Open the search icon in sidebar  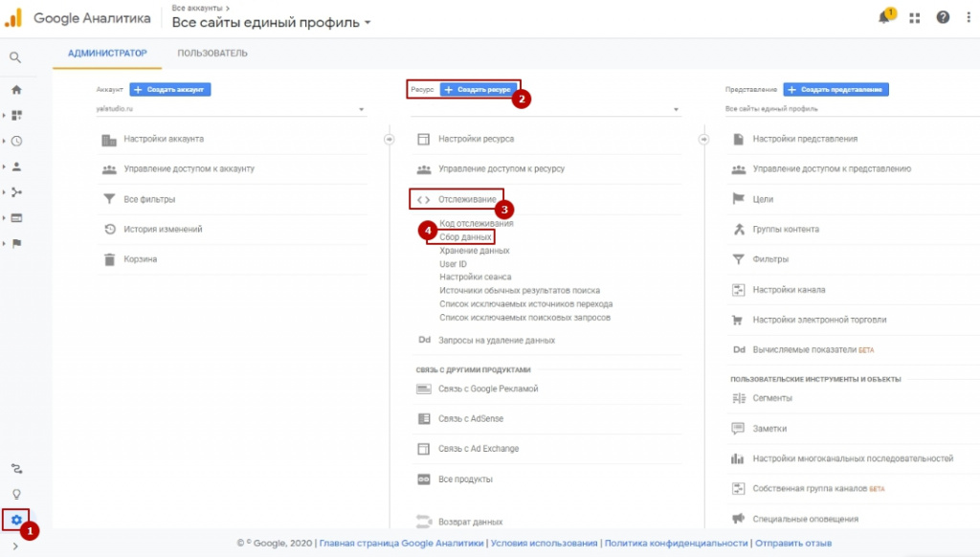tap(15, 57)
